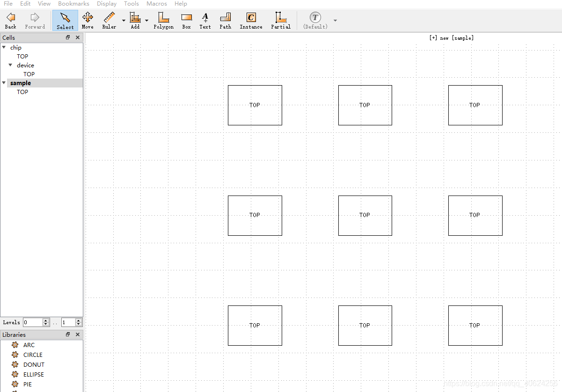This screenshot has height=392, width=562.
Task: Open the Tools menu
Action: click(131, 4)
